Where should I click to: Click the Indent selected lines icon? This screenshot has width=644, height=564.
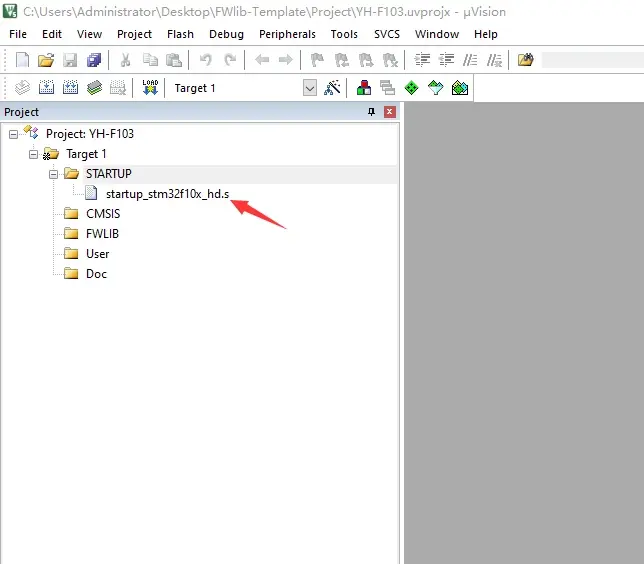click(422, 60)
